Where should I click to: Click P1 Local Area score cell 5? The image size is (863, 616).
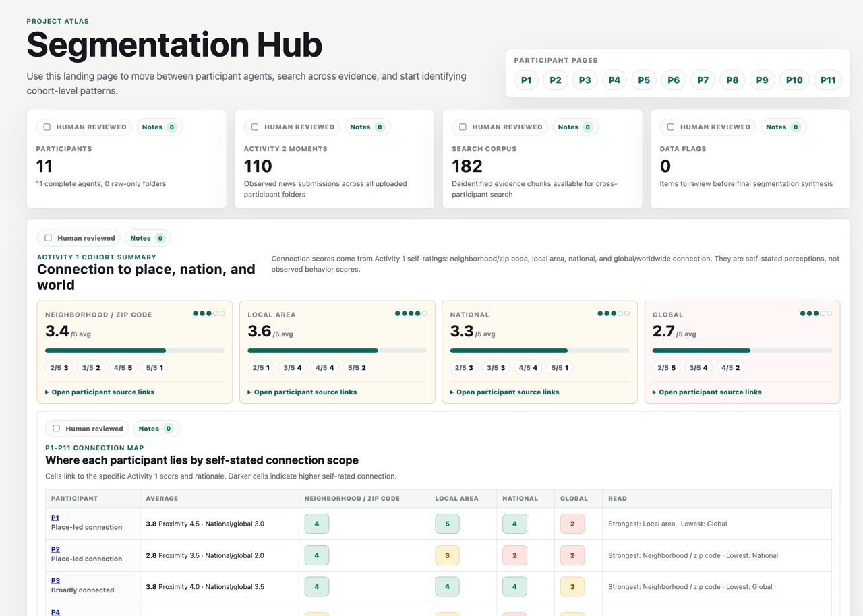tap(447, 524)
